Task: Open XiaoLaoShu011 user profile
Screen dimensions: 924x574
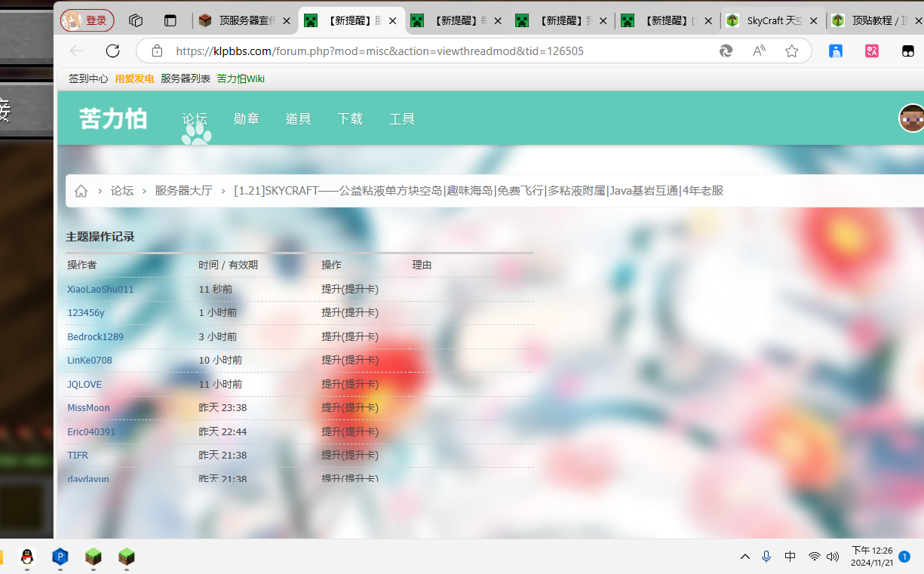Action: (100, 289)
